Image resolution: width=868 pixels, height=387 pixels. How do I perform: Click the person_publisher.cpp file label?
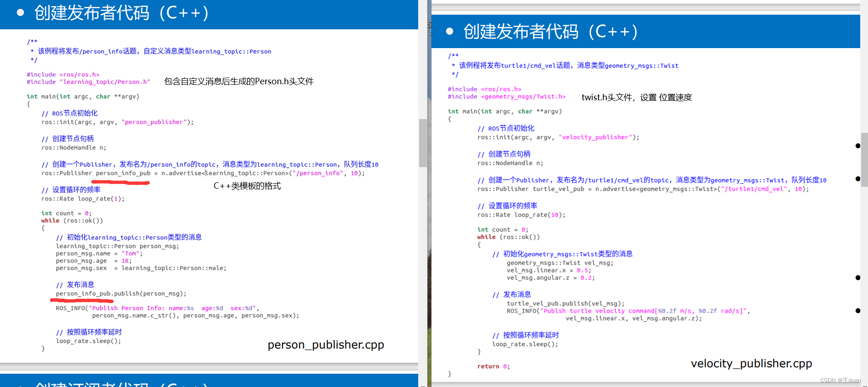click(x=326, y=345)
